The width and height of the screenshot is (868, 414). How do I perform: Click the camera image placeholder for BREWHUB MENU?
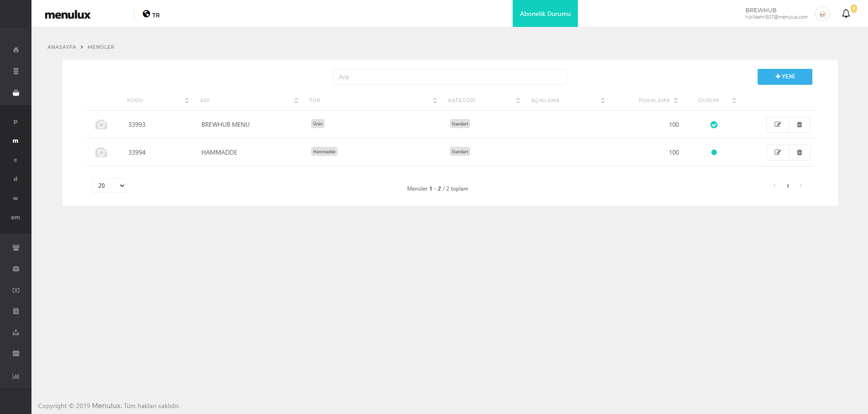(x=101, y=124)
